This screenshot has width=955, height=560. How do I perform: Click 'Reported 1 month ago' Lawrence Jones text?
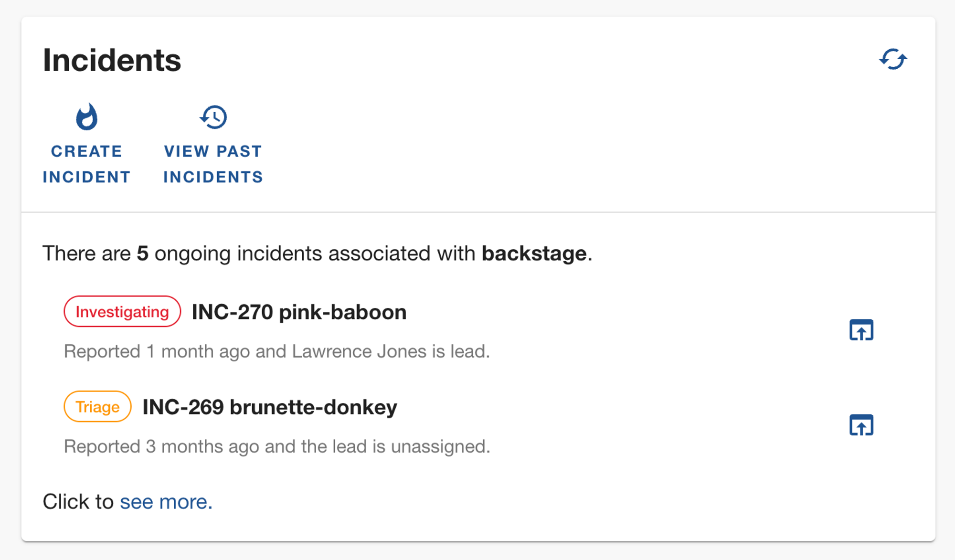277,351
